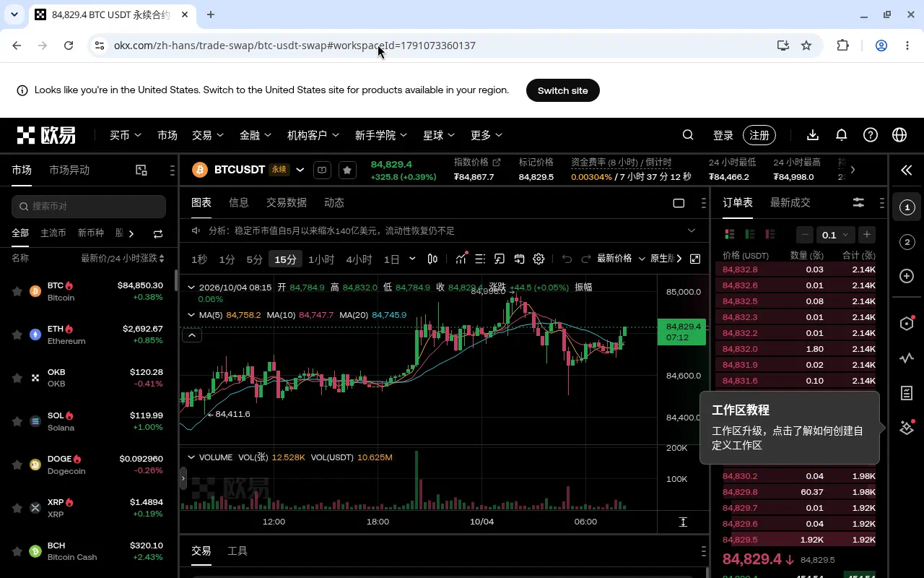The height and width of the screenshot is (578, 924).
Task: Toggle the market list swap display icon
Action: [x=158, y=233]
